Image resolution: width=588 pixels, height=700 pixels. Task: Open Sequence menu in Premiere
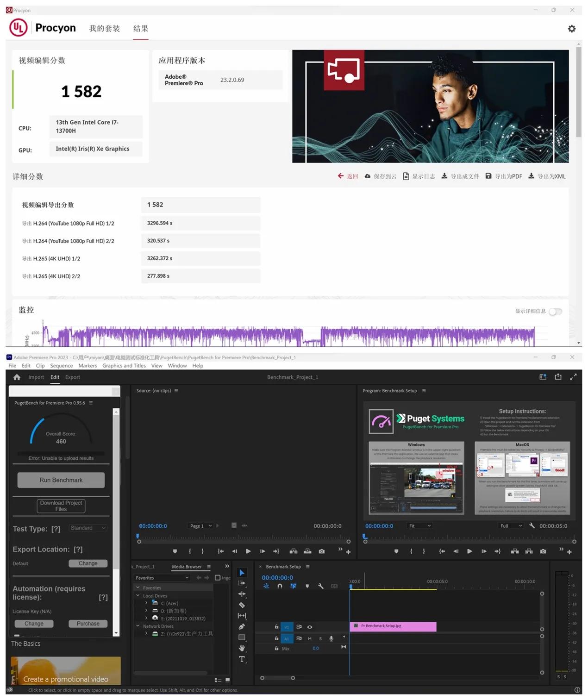tap(62, 366)
